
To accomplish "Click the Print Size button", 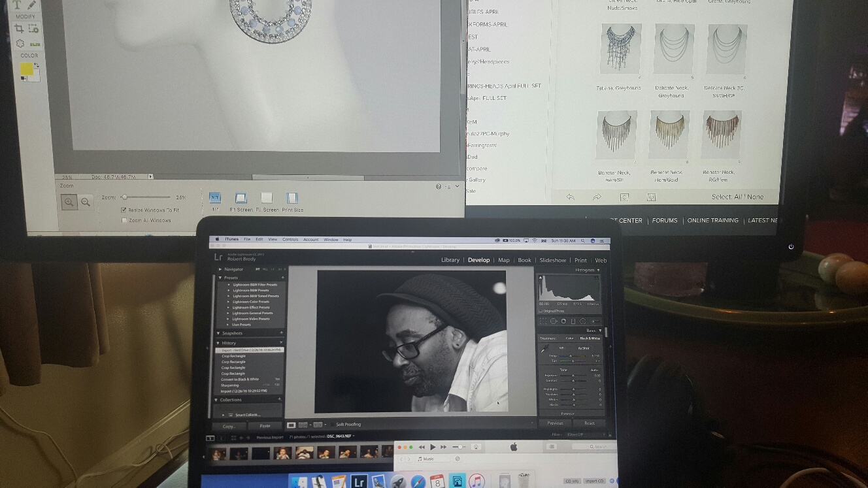I will click(292, 198).
